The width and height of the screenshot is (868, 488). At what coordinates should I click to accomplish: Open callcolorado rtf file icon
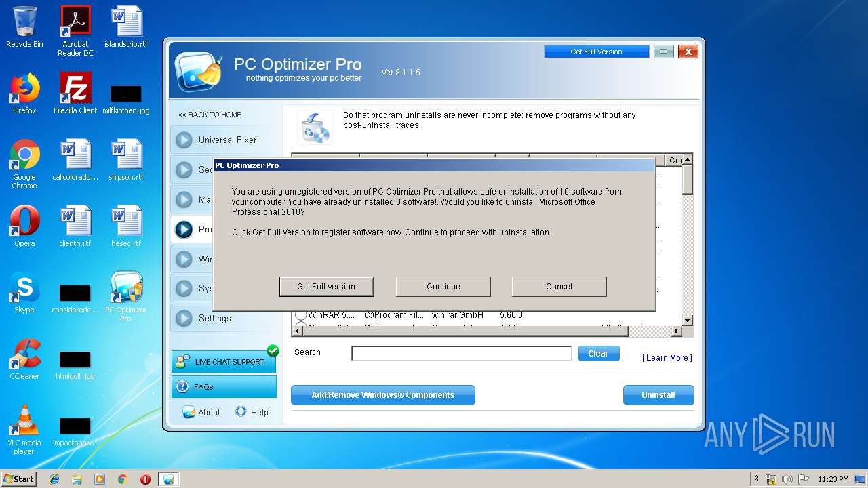pyautogui.click(x=75, y=160)
